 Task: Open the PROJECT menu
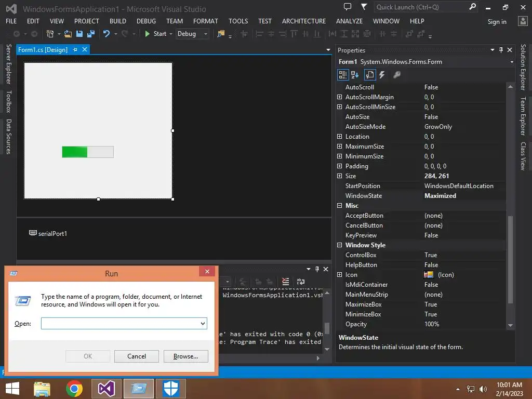tap(87, 21)
